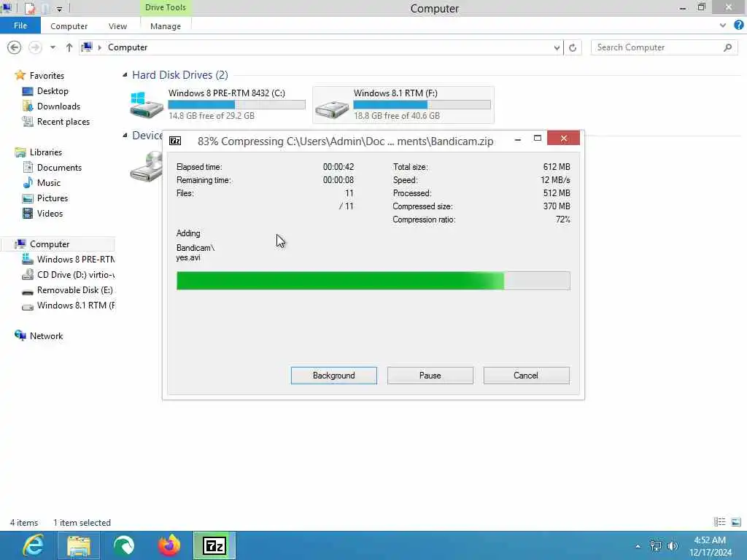Viewport: 747px width, 560px height.
Task: Expand the address bar history dropdown
Action: [557, 47]
